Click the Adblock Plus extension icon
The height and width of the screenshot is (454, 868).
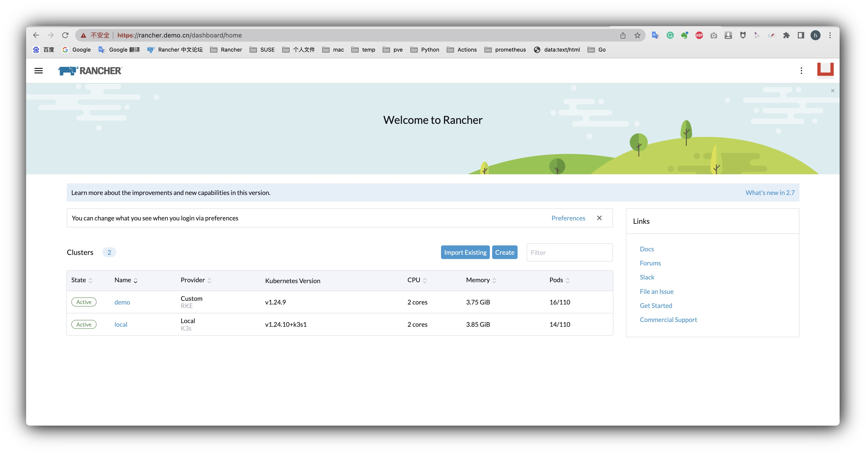699,35
